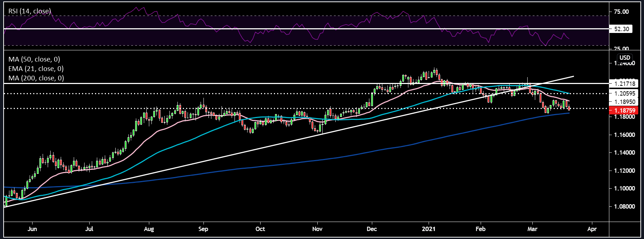Click the Mar date on time axis

[x=532, y=229]
